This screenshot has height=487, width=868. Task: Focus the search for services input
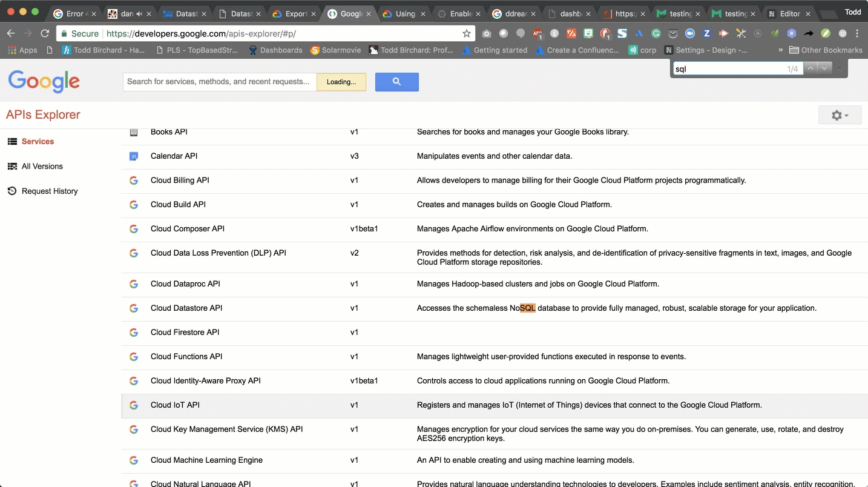tap(220, 82)
